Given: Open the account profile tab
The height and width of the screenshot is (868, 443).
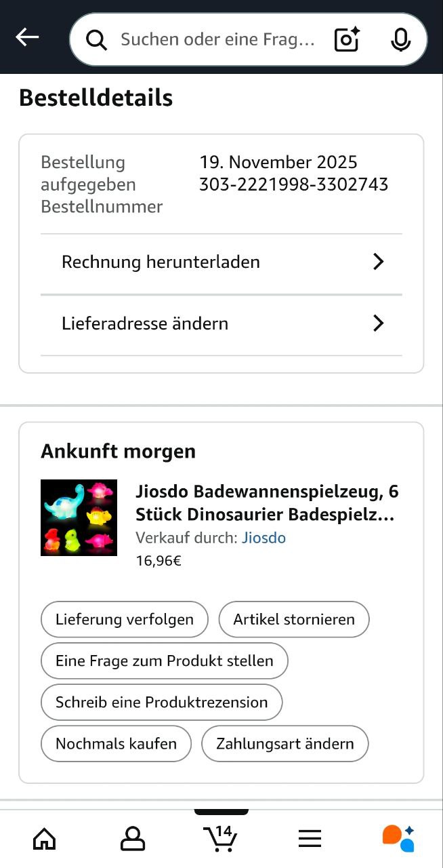Looking at the screenshot, I should pyautogui.click(x=133, y=840).
